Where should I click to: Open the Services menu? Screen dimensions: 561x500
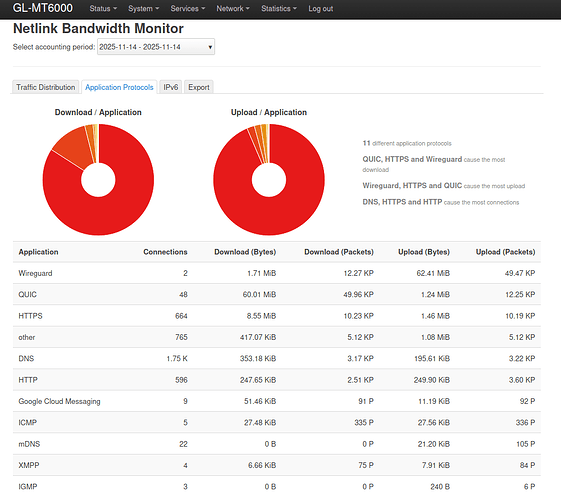point(187,9)
